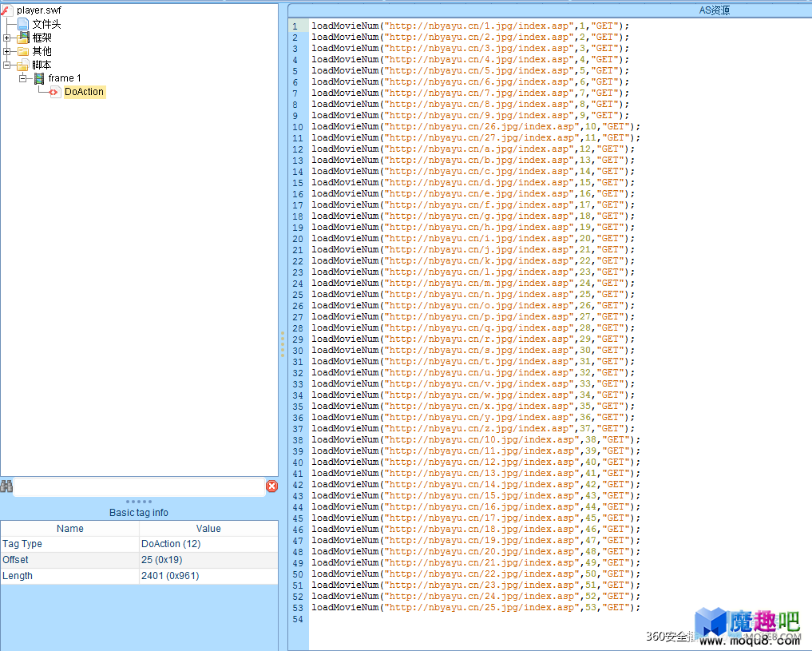The image size is (812, 651).
Task: Click code line loading 25.jpg/index.asp
Action: (476, 608)
